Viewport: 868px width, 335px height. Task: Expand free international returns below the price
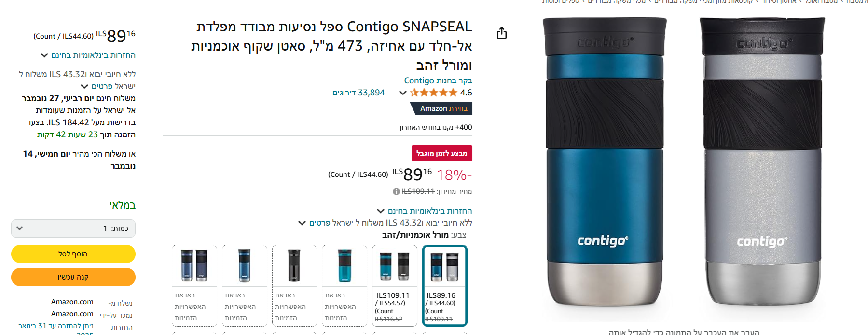425,211
